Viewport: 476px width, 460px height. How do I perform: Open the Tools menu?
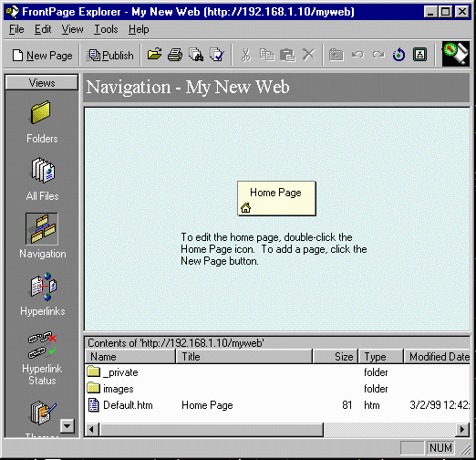106,29
